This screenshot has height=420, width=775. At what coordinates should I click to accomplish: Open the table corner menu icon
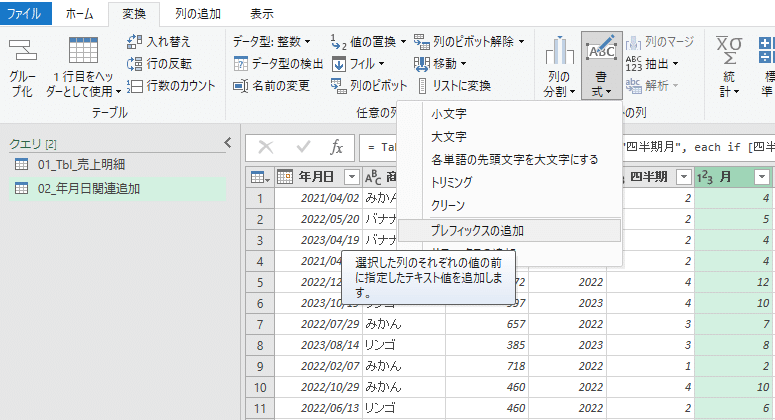260,177
